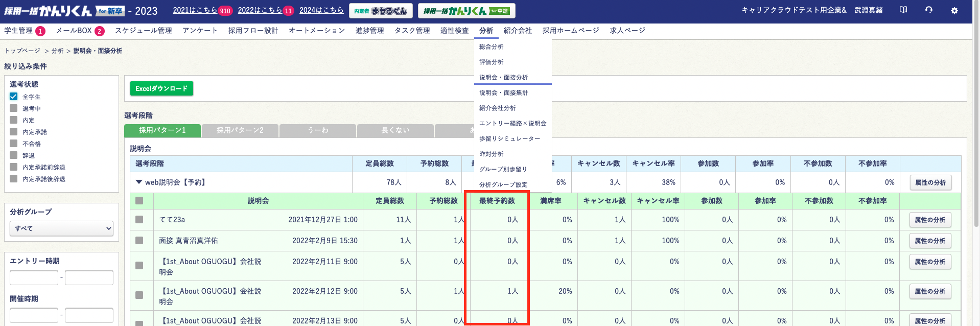
Task: Select the checkbox for row てて23a
Action: 139,220
